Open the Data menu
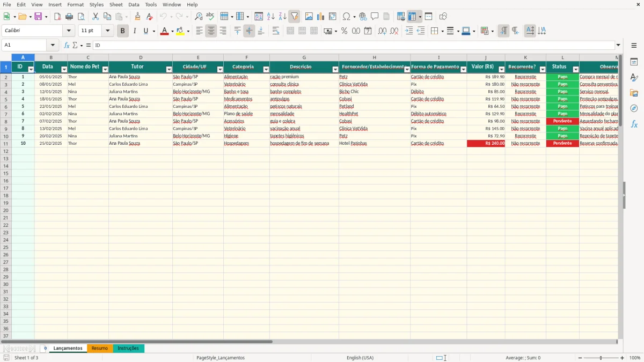The height and width of the screenshot is (362, 644). pos(134,4)
